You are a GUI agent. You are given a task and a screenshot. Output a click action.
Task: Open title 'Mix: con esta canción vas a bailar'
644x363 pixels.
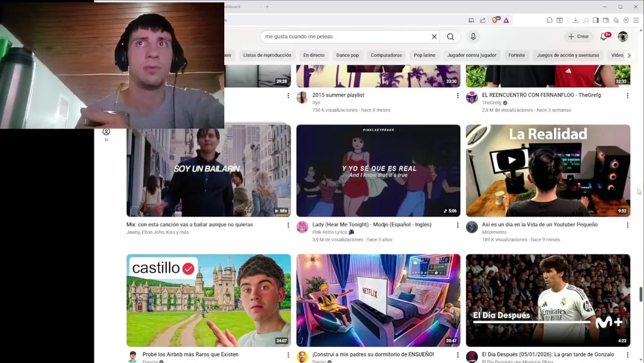coord(189,224)
